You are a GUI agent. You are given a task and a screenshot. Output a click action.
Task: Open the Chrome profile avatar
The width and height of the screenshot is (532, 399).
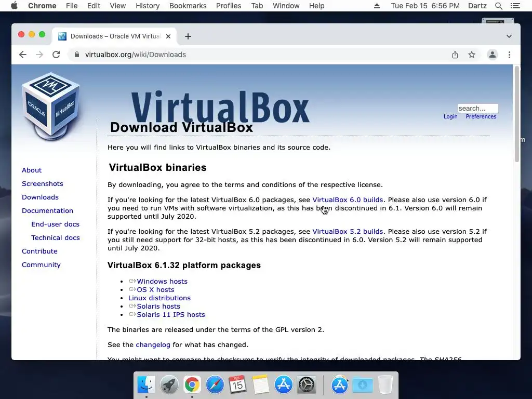(493, 55)
